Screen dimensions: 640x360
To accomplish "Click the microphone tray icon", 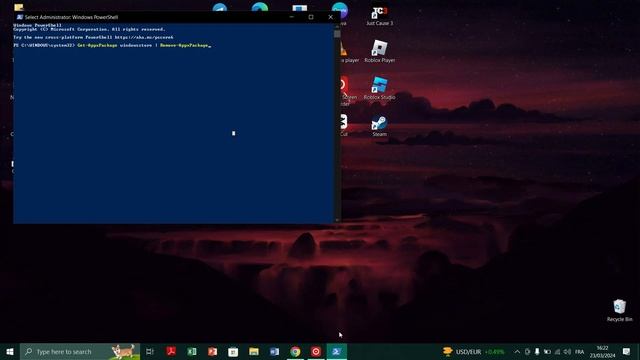I will (537, 351).
